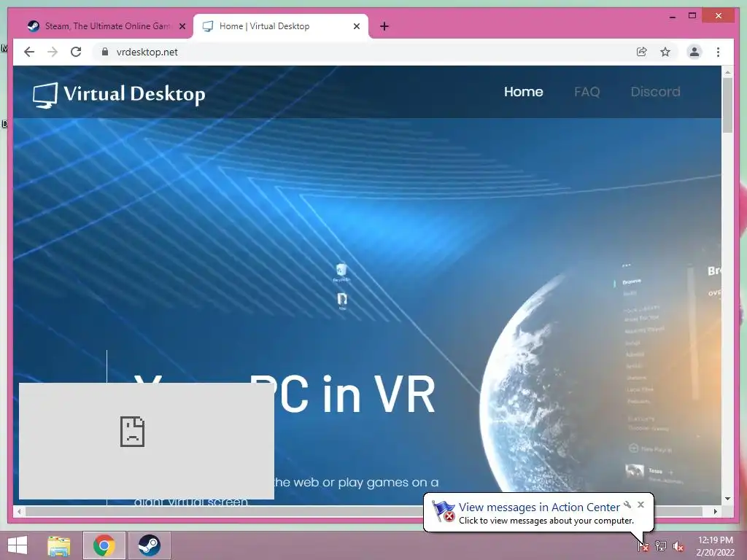Click the vertical page scrollbar thumb
The height and width of the screenshot is (560, 747).
point(727,105)
